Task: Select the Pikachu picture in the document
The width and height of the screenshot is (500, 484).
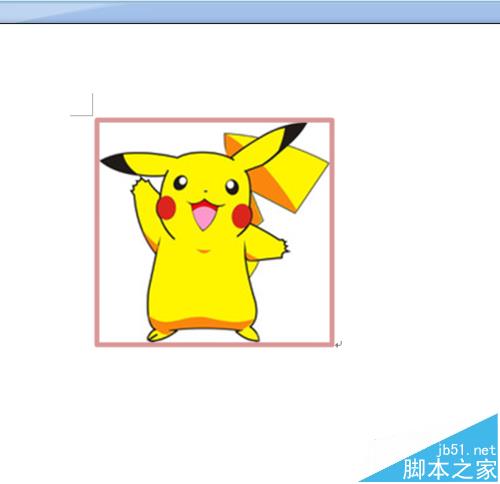Action: 214,232
